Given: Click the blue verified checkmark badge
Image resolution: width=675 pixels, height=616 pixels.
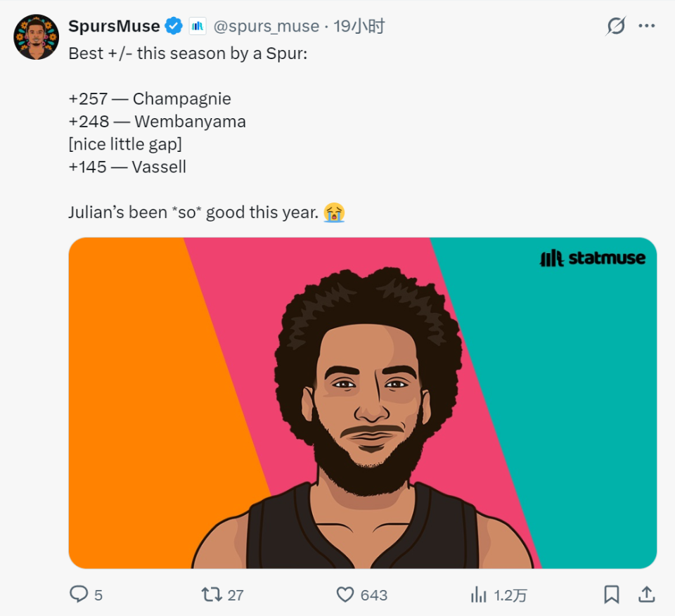Looking at the screenshot, I should coord(174,27).
